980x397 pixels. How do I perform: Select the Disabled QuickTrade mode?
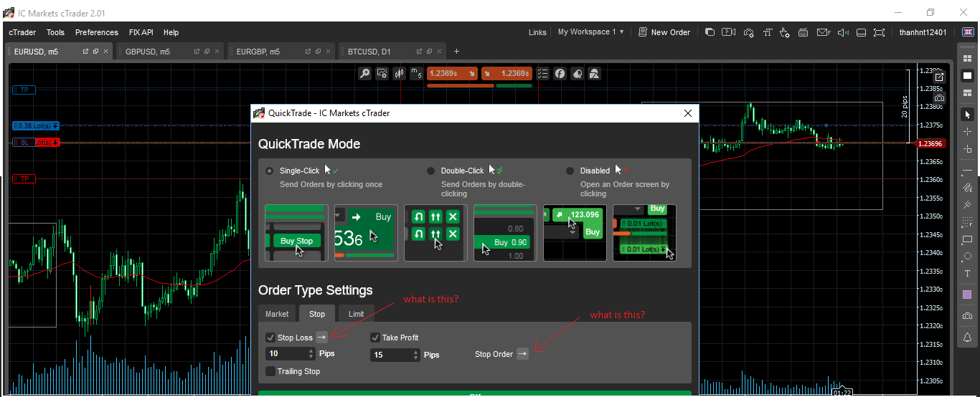click(570, 171)
